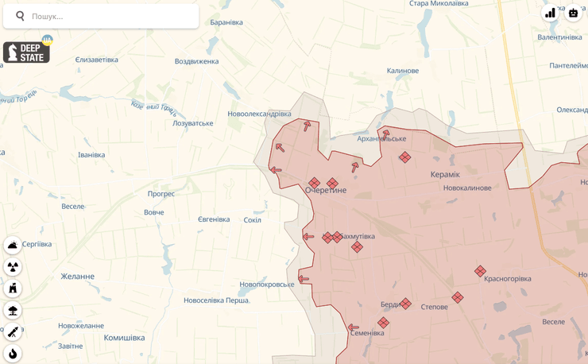
Task: Toggle the fire flame layer icon
Action: pyautogui.click(x=13, y=354)
